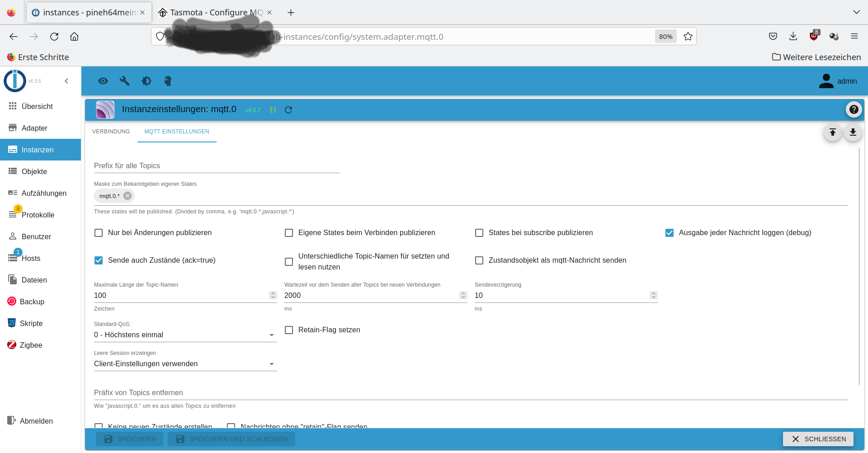
Task: Open Zigbee in the sidebar
Action: (x=40, y=345)
